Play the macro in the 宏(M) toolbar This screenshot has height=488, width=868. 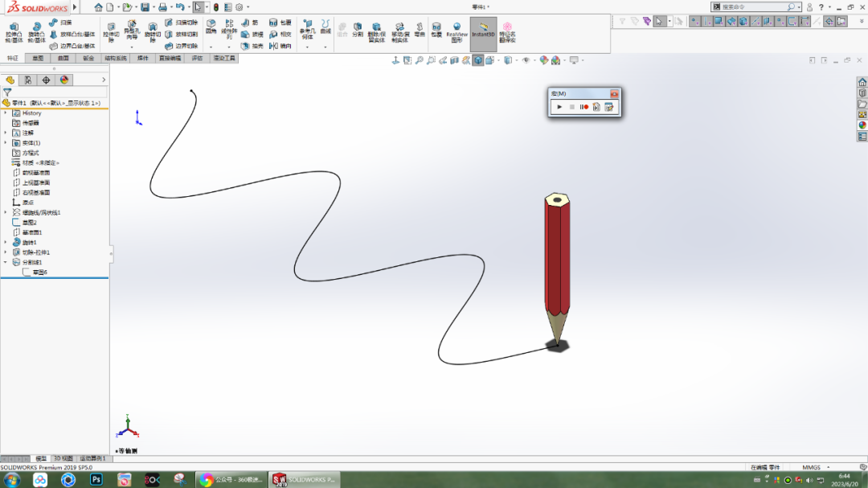[559, 105]
